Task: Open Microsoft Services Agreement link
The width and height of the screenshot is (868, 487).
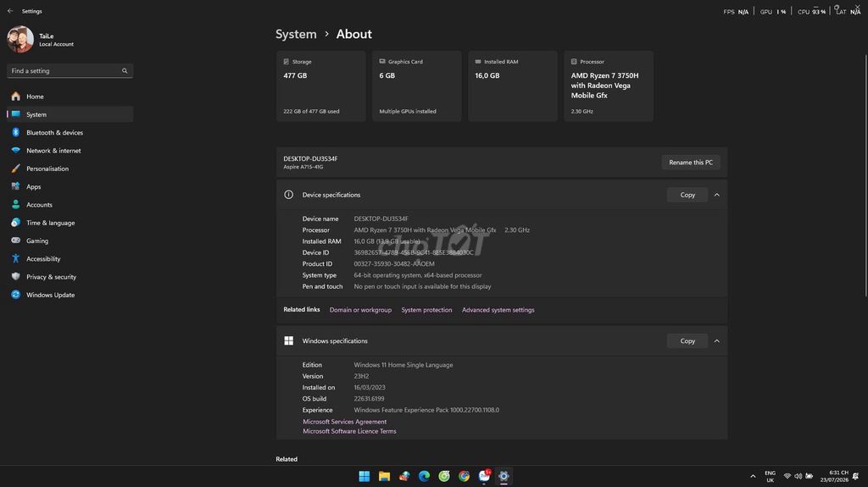Action: (344, 422)
